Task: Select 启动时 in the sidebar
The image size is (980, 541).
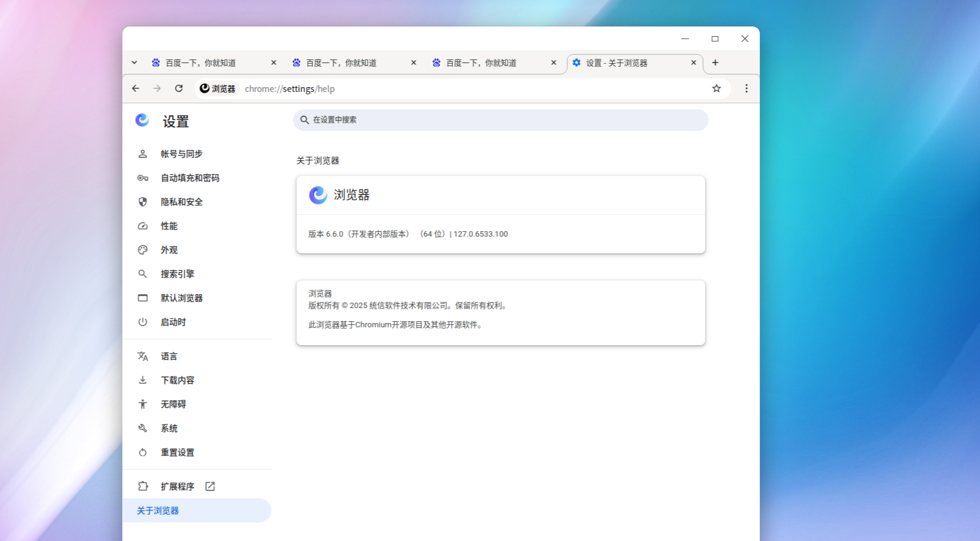Action: (x=197, y=322)
